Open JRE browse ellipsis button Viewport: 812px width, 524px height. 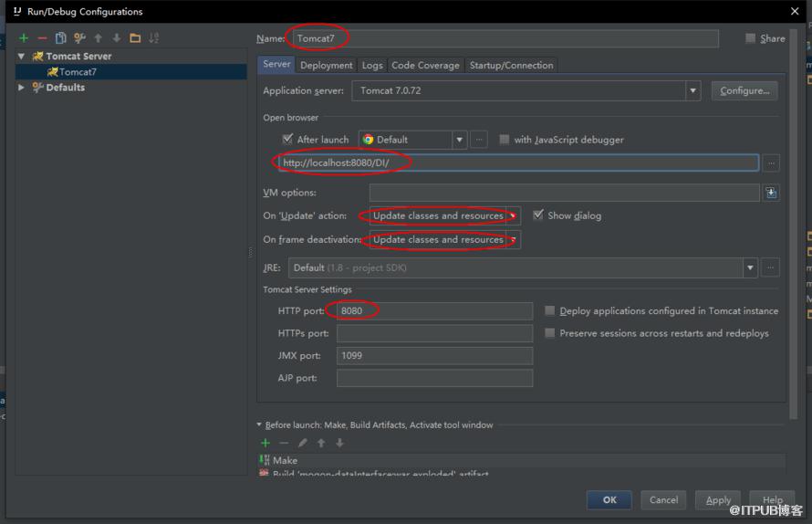[x=771, y=268]
